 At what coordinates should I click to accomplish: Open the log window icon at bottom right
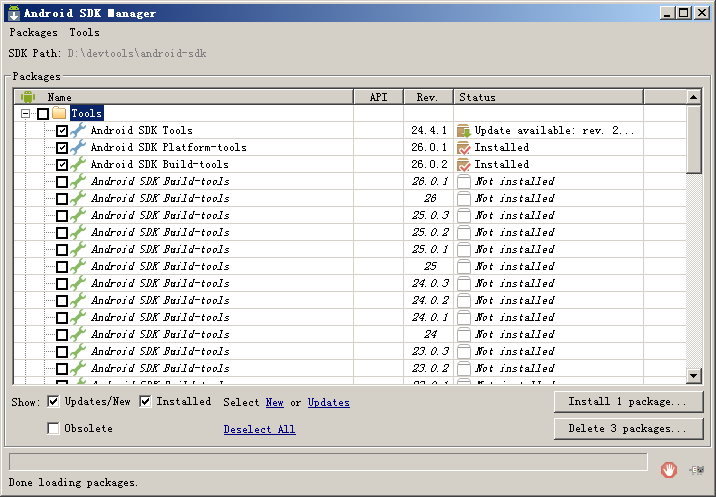(x=697, y=470)
